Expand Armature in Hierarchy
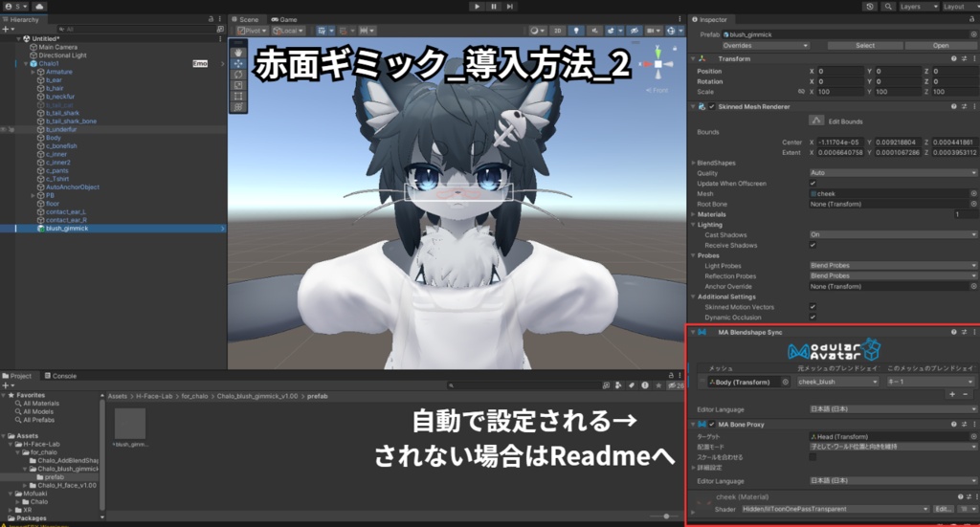The height and width of the screenshot is (527, 980). (33, 72)
